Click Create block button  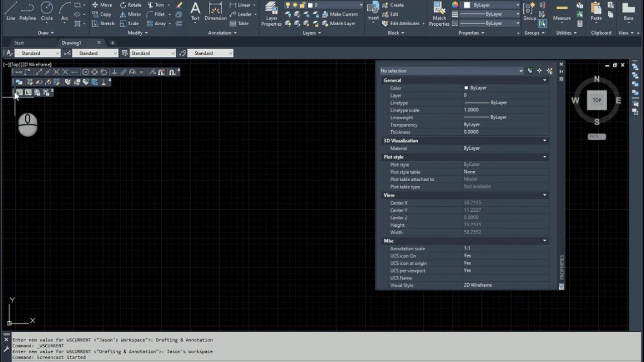pyautogui.click(x=393, y=5)
